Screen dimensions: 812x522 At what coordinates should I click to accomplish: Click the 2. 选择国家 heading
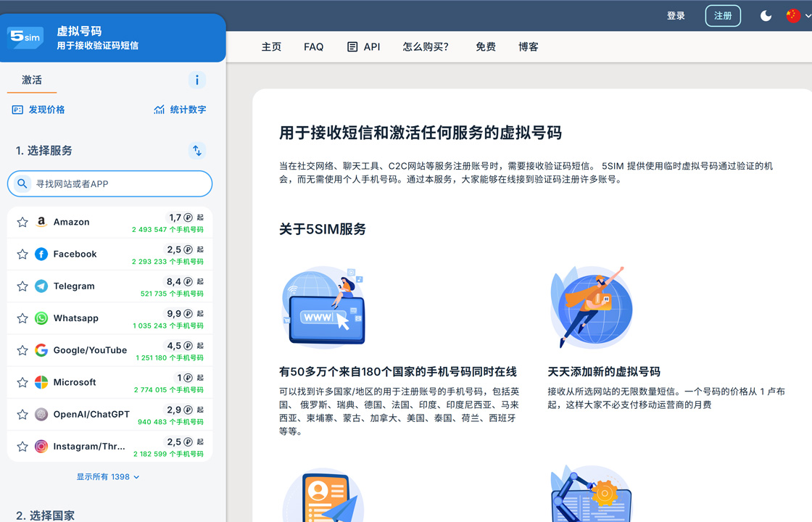[x=46, y=515]
